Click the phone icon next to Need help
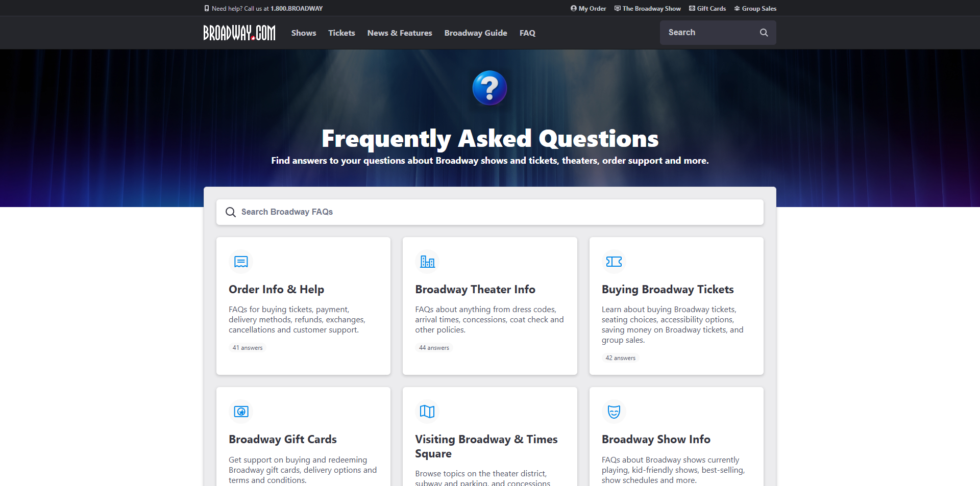 206,8
